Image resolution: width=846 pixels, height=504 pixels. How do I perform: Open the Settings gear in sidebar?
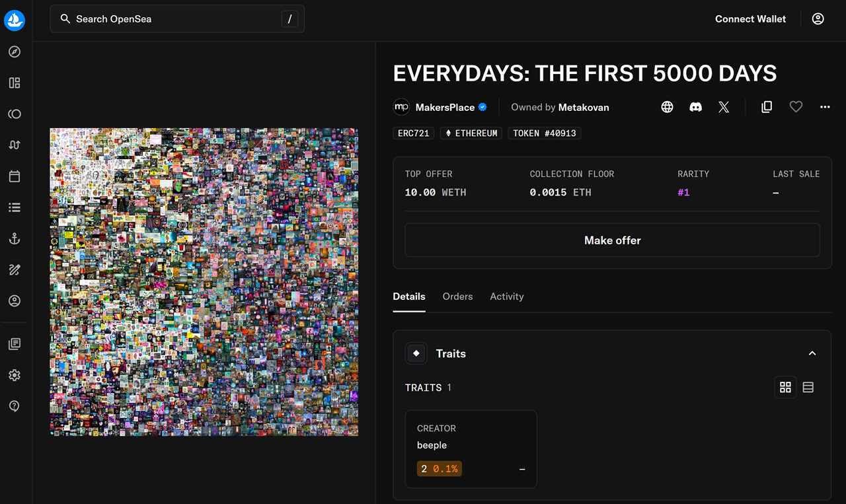coord(14,375)
